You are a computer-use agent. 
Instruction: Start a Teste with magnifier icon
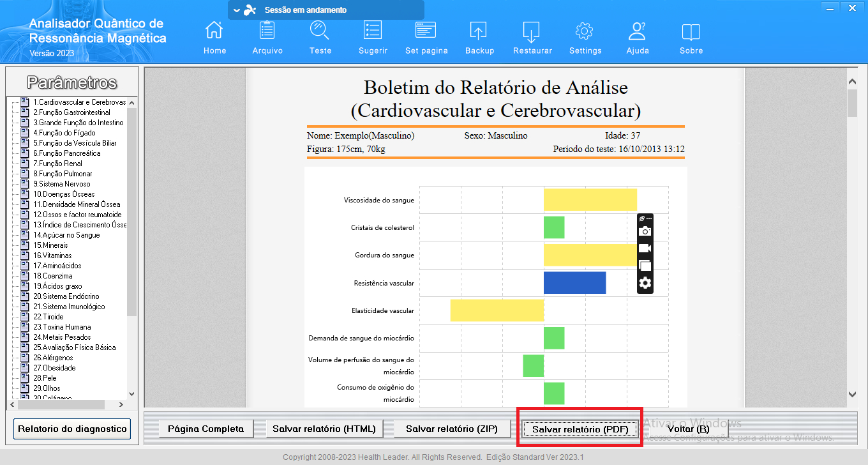[320, 38]
